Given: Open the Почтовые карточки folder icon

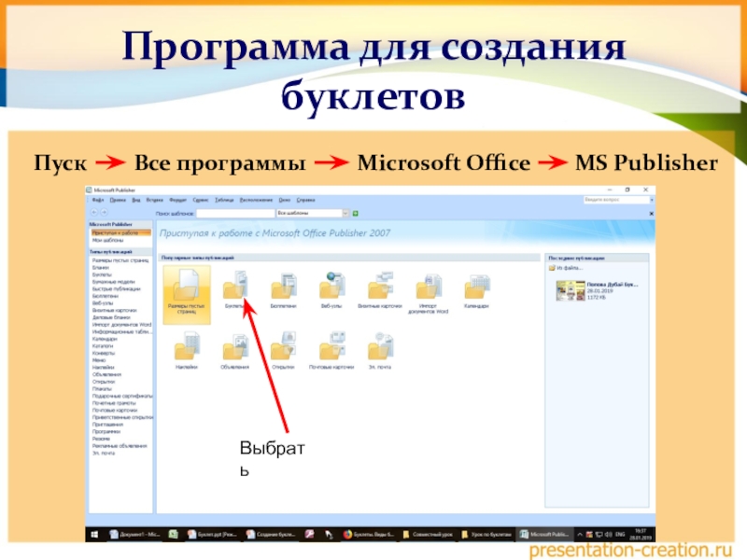Looking at the screenshot, I should coord(332,345).
